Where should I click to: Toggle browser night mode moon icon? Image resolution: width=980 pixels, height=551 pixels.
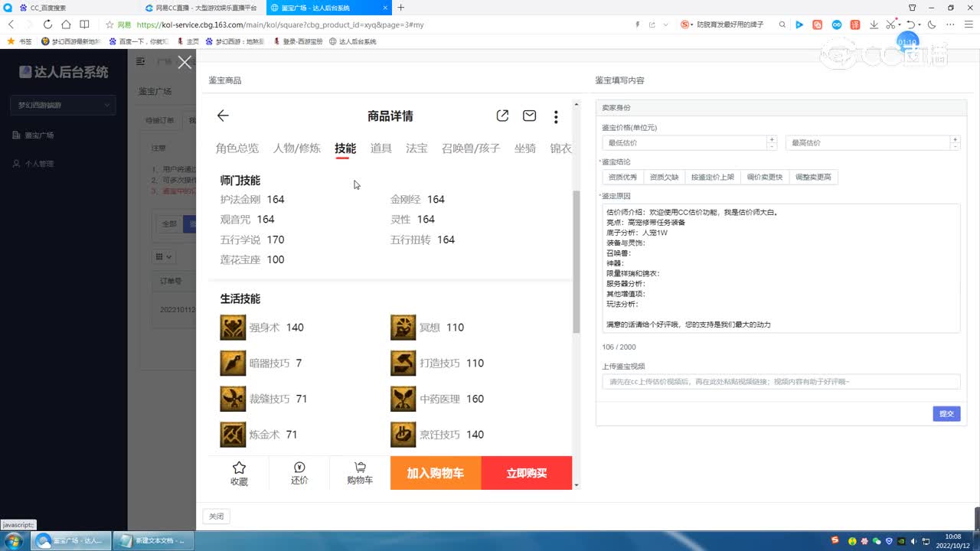(x=932, y=24)
